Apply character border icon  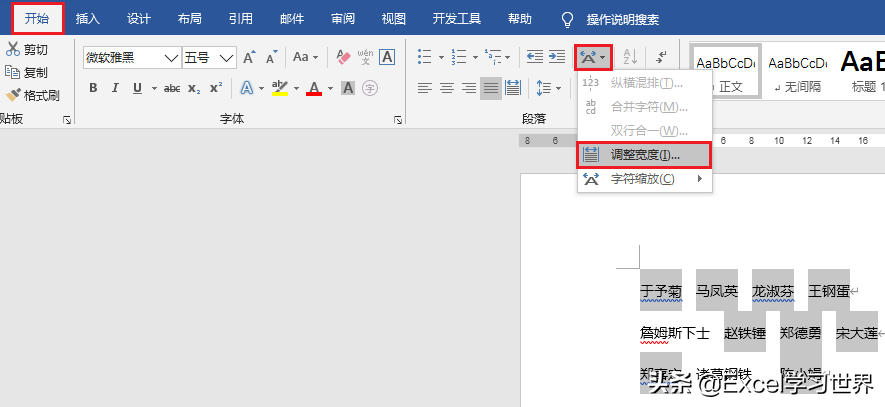387,57
